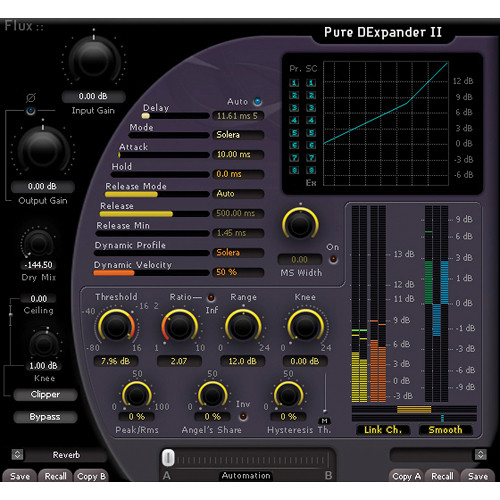Open the Dynamic Profile Solera selector
The height and width of the screenshot is (500, 500).
click(238, 252)
